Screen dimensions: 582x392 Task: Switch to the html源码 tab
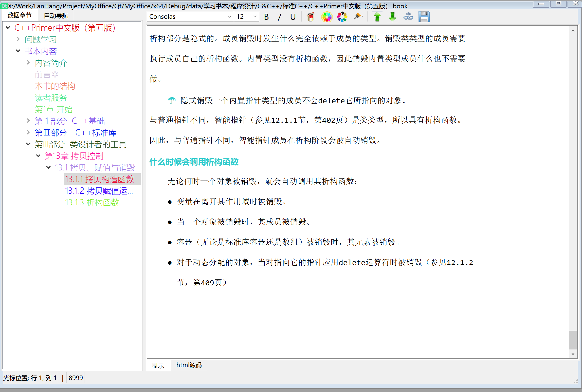189,365
